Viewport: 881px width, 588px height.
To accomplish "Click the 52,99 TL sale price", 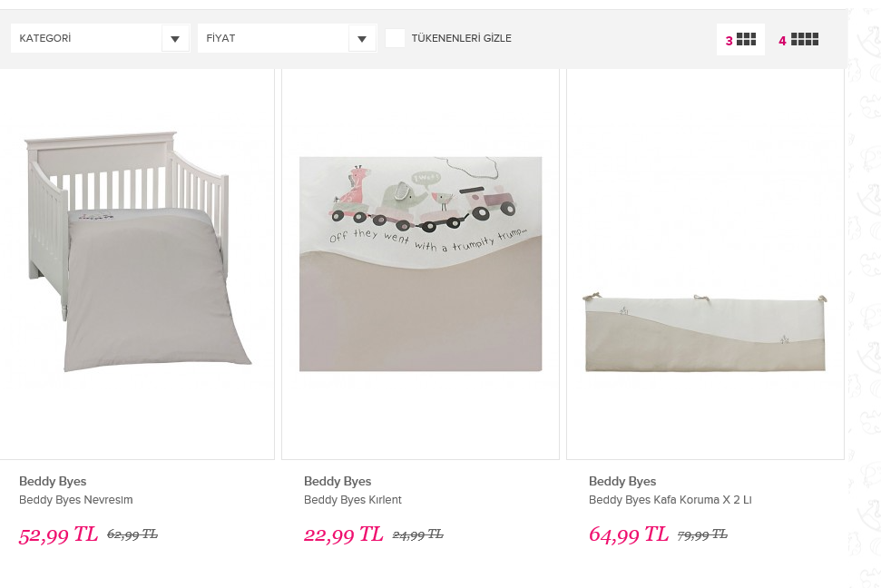I will click(x=58, y=534).
